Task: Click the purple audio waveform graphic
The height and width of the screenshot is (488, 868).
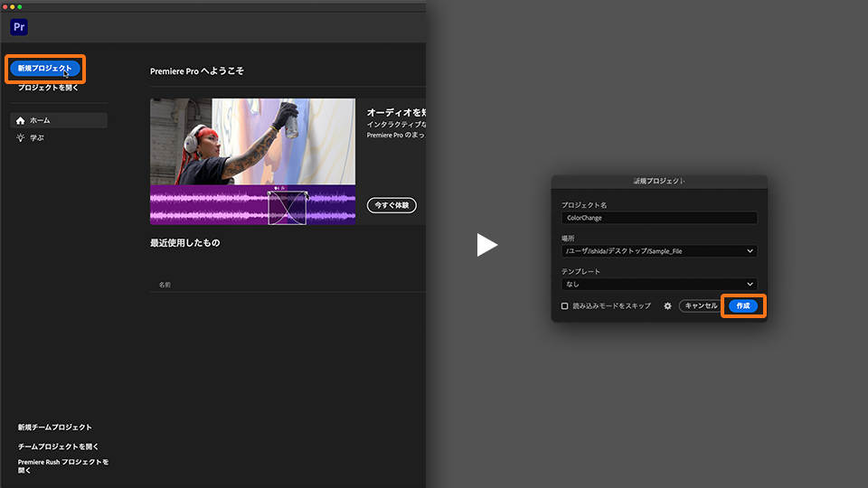Action: 252,205
